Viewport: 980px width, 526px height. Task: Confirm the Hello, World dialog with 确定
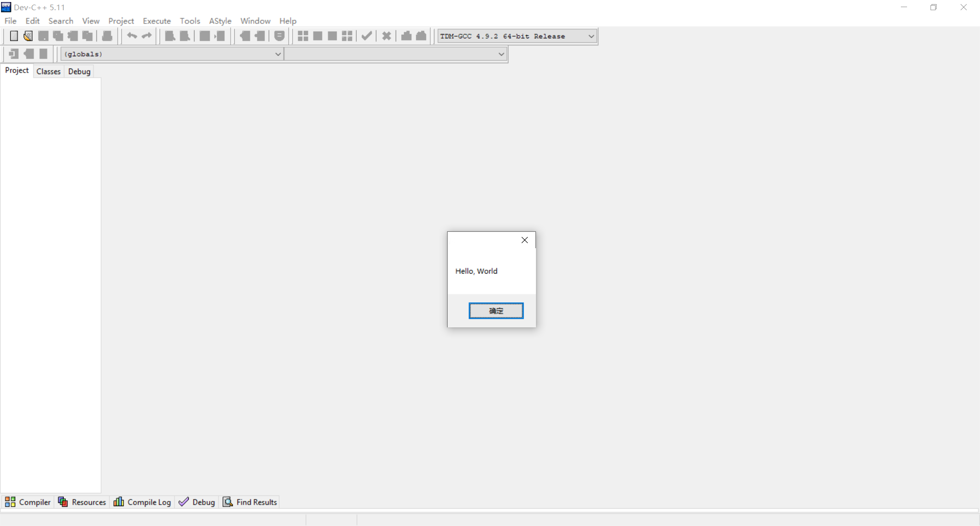click(x=496, y=310)
